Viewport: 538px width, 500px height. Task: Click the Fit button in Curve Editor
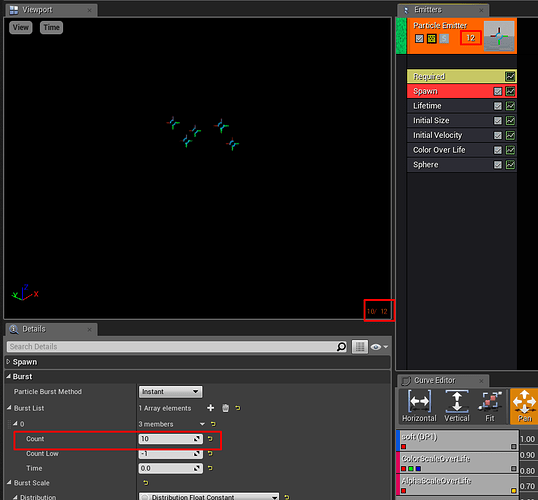click(490, 406)
